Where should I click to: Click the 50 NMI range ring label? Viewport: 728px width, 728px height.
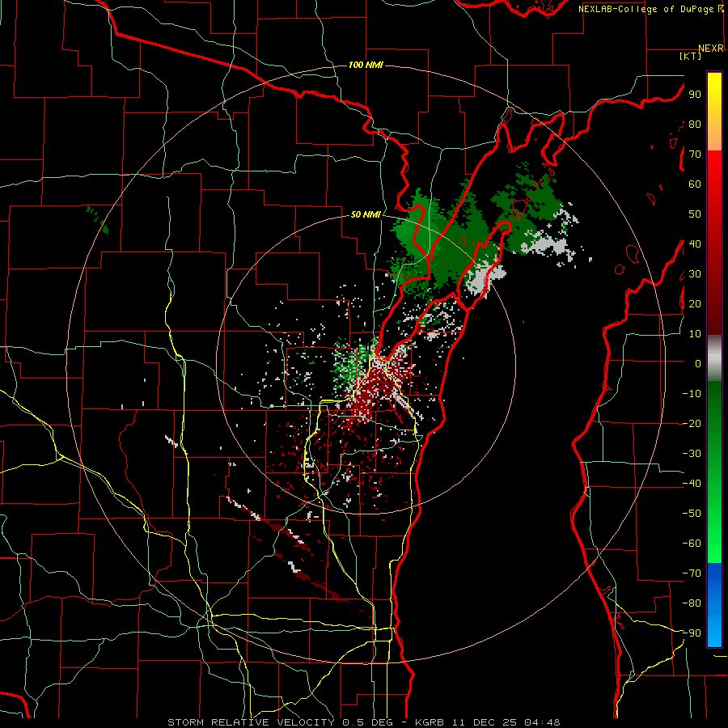pyautogui.click(x=366, y=214)
